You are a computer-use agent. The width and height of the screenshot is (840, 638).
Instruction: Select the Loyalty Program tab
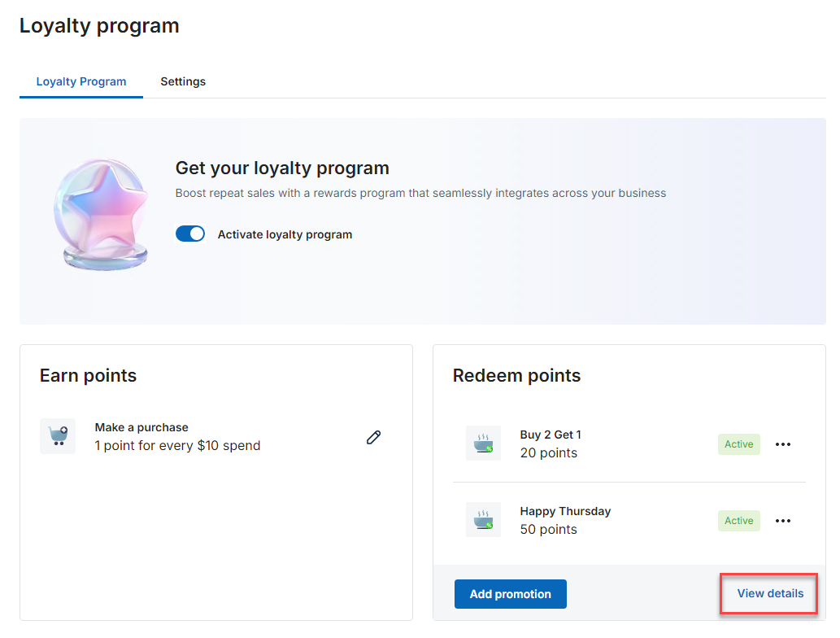[81, 81]
